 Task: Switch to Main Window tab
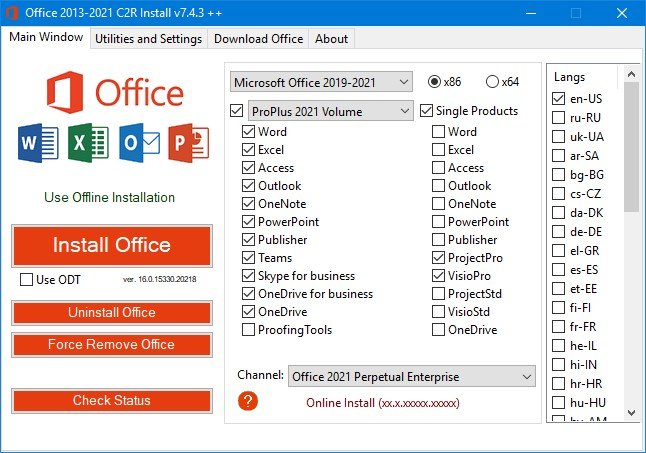[46, 37]
